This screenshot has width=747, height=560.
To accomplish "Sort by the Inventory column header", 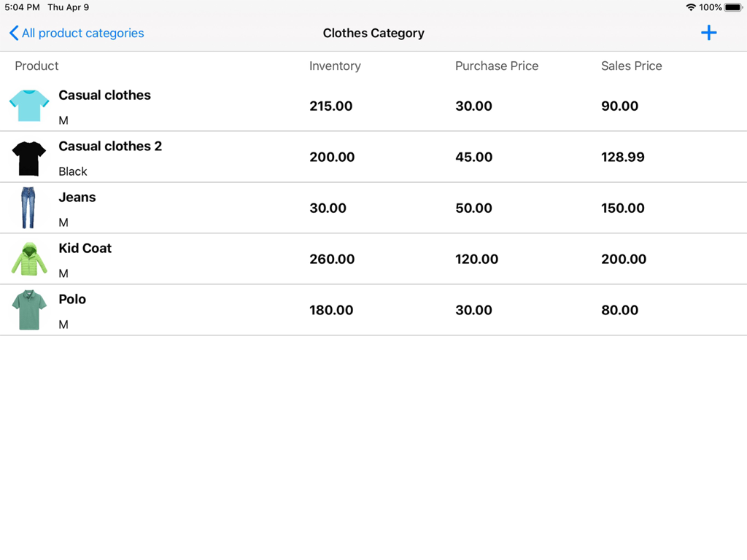I will point(335,66).
